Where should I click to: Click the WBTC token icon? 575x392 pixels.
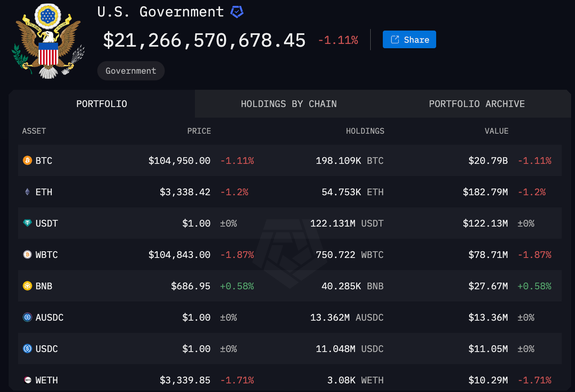(27, 254)
